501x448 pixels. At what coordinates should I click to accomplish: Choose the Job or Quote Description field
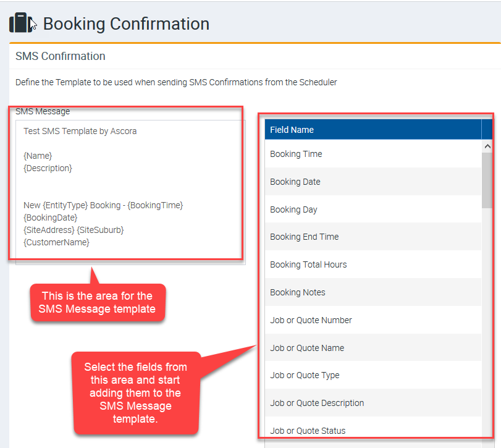[x=317, y=403]
